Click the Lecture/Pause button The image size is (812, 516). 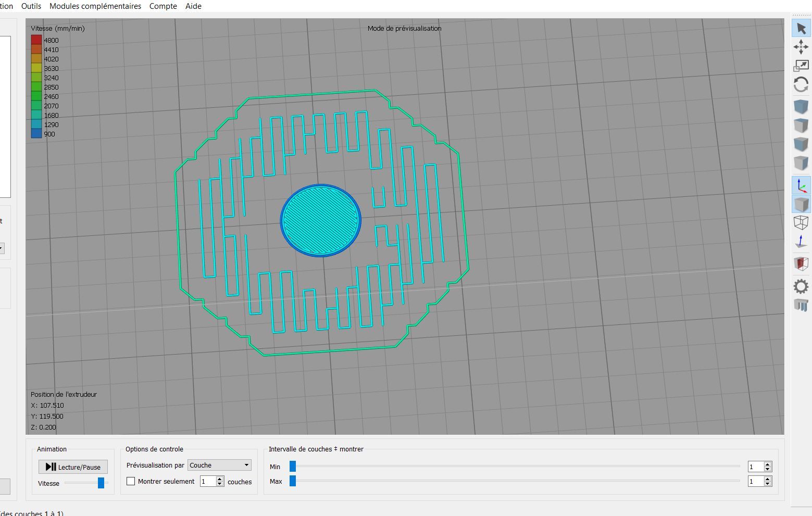[73, 467]
